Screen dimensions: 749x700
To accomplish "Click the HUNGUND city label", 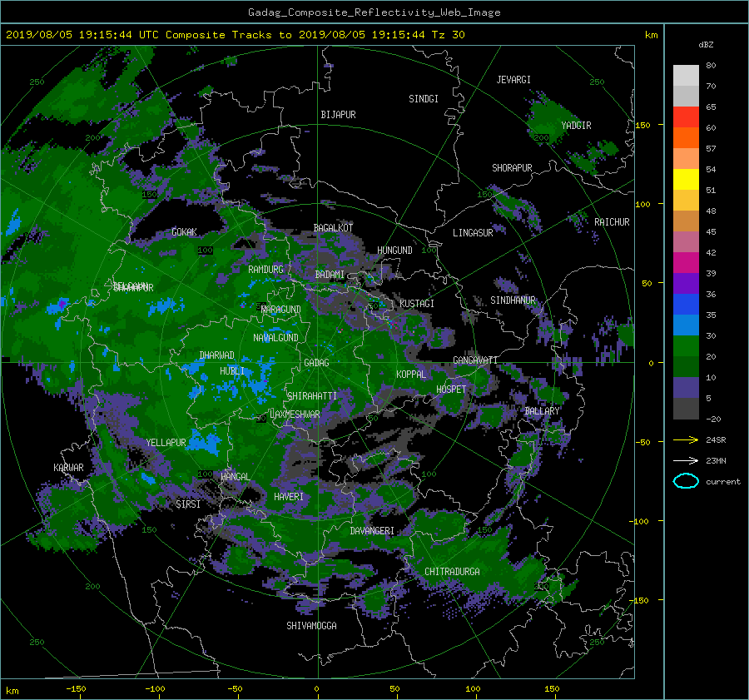I will pos(394,251).
